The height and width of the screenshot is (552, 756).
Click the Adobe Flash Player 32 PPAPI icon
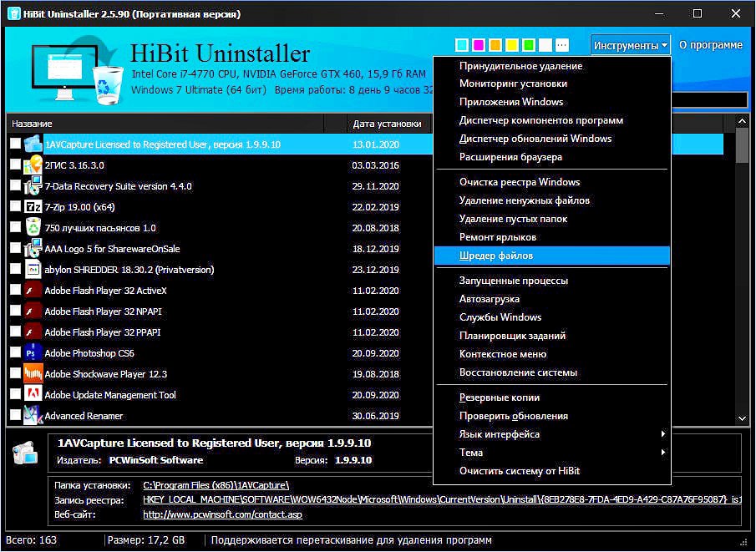(x=33, y=332)
